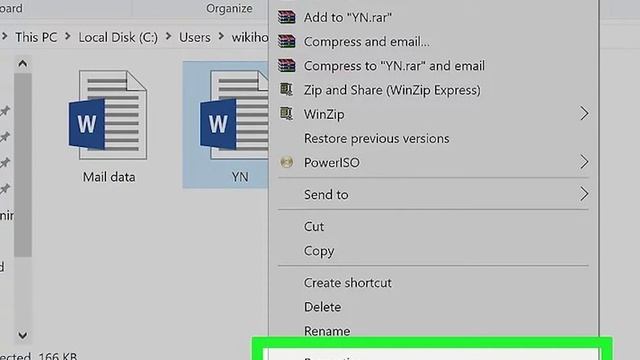This screenshot has height=360, width=640.
Task: Go to wikihow folder in address bar
Action: (x=250, y=37)
